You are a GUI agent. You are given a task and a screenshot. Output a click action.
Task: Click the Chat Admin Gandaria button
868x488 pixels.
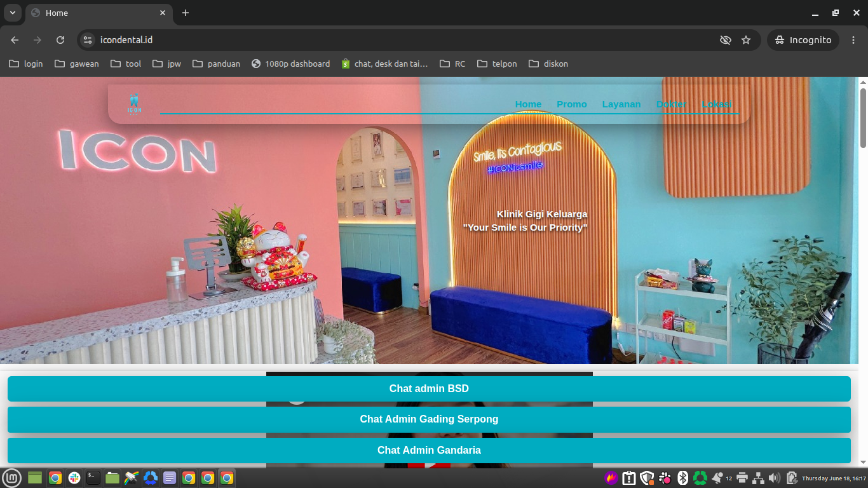coord(429,451)
